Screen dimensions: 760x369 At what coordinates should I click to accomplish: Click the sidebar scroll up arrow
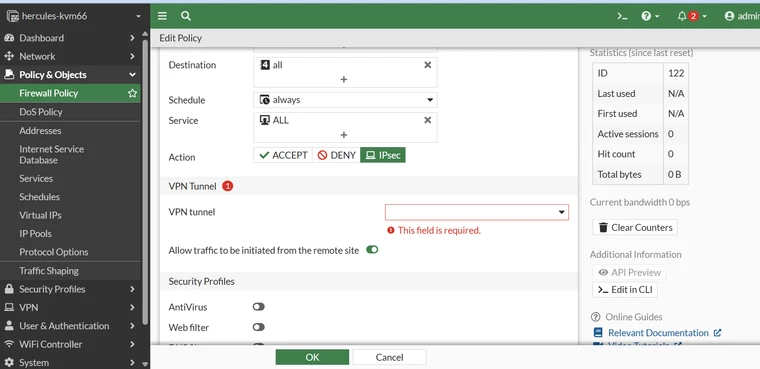(x=145, y=34)
